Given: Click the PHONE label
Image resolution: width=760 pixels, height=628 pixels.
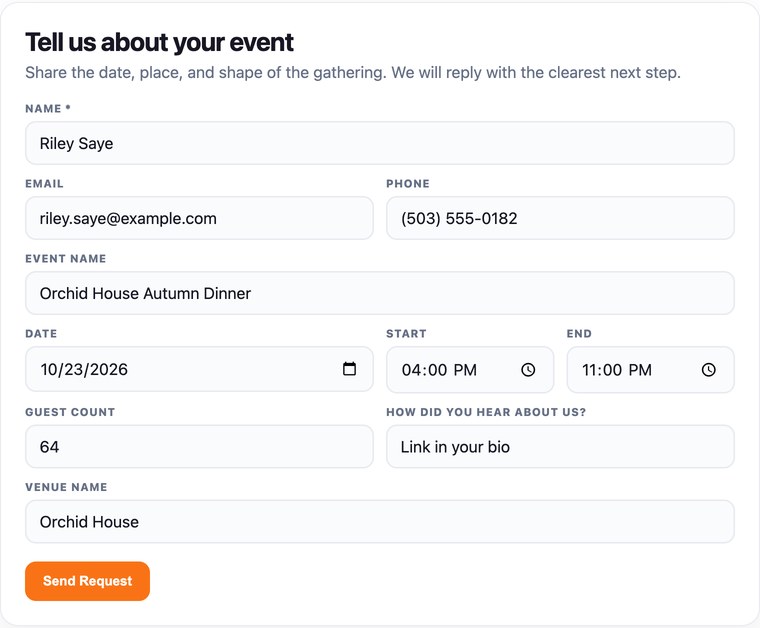Looking at the screenshot, I should [408, 184].
